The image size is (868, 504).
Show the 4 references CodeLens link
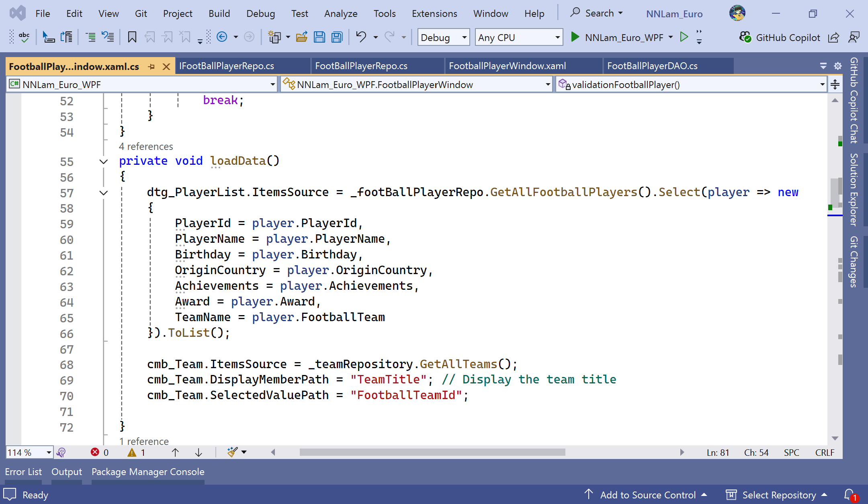(146, 146)
